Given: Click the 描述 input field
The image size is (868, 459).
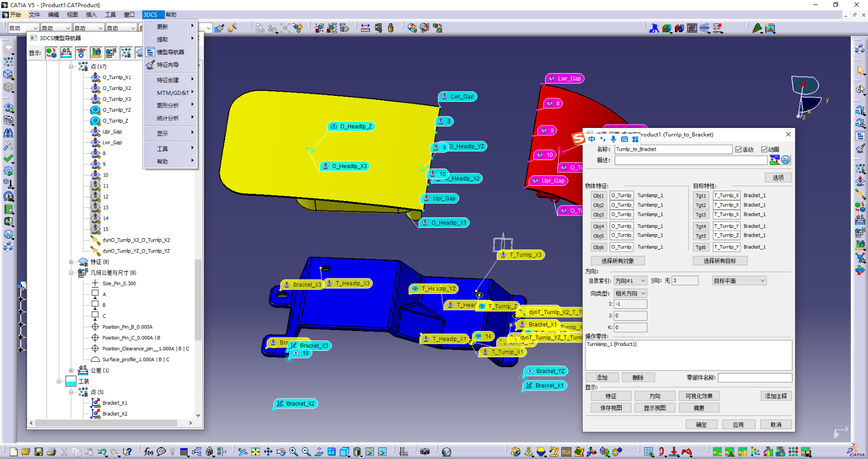Looking at the screenshot, I should pyautogui.click(x=691, y=160).
